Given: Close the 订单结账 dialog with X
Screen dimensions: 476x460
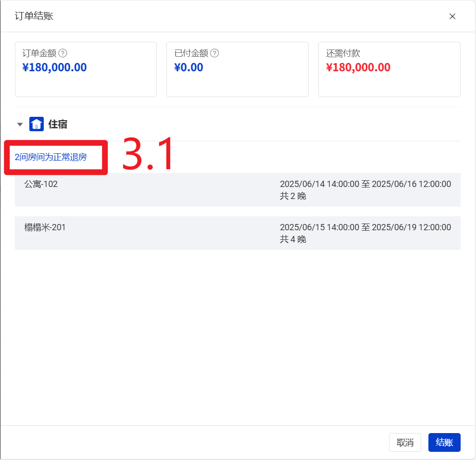Looking at the screenshot, I should (x=452, y=16).
